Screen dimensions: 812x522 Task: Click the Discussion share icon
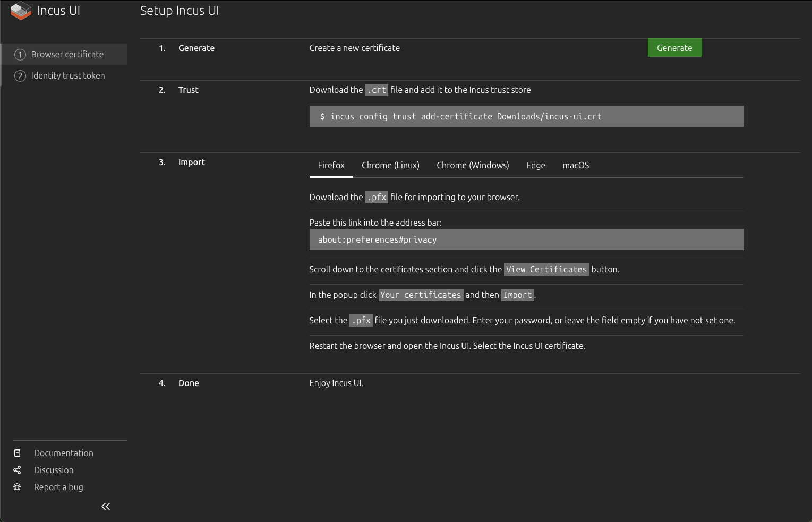[17, 470]
